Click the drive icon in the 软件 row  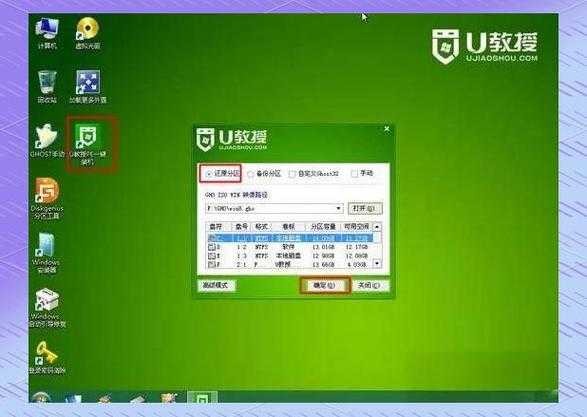point(213,247)
